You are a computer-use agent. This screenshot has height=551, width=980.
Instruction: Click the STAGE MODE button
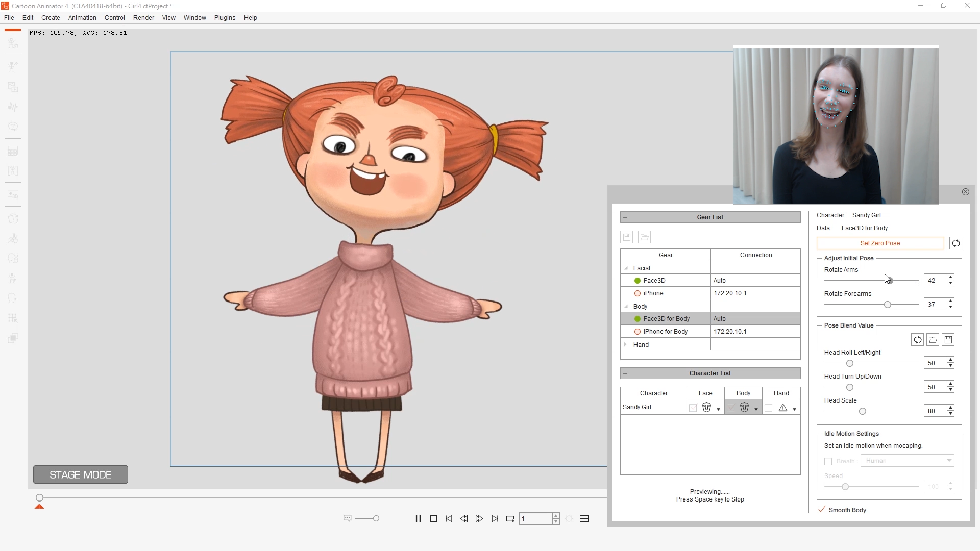[81, 475]
